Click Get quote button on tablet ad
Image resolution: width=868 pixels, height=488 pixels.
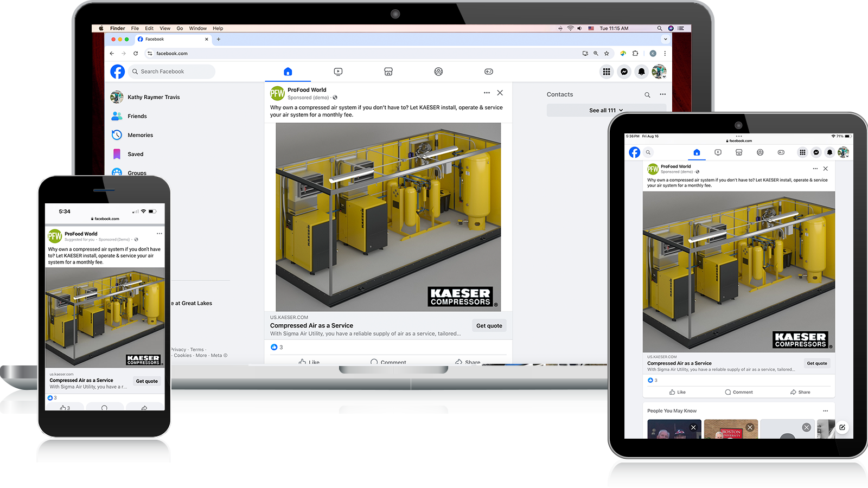pyautogui.click(x=817, y=363)
